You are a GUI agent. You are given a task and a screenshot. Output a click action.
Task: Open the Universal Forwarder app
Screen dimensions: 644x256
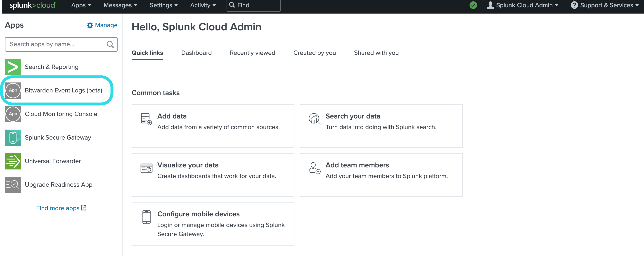[x=53, y=161]
